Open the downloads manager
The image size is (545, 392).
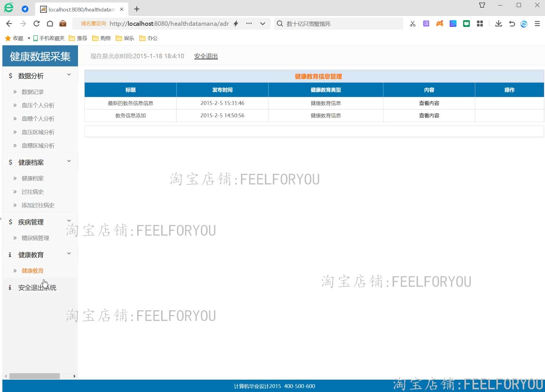(499, 24)
